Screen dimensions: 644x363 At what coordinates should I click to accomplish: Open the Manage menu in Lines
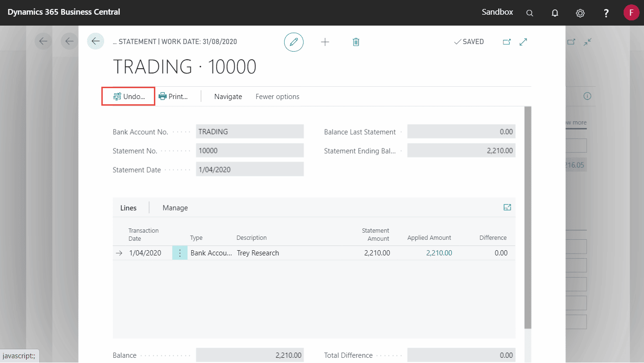[175, 208]
